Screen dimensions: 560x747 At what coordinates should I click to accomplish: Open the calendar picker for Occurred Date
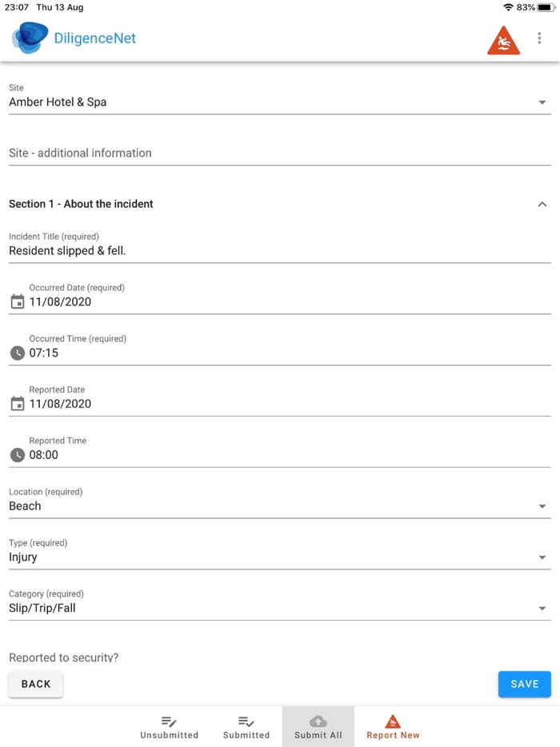tap(17, 302)
